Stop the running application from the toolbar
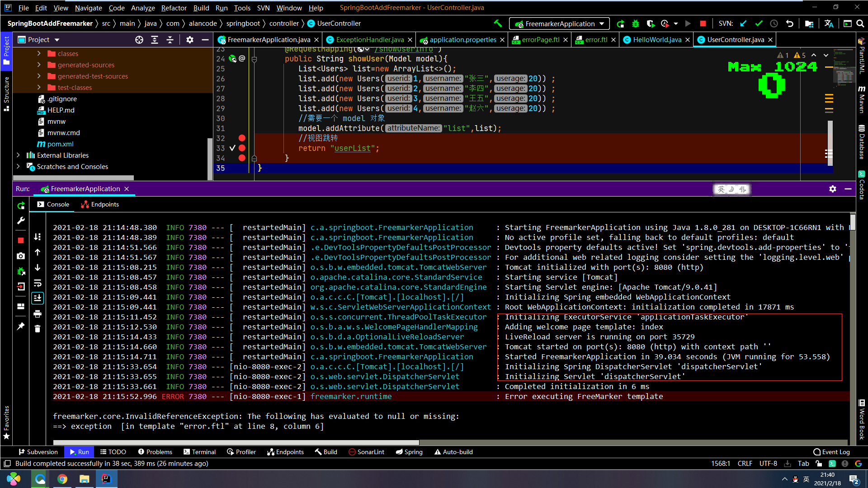 click(x=703, y=23)
